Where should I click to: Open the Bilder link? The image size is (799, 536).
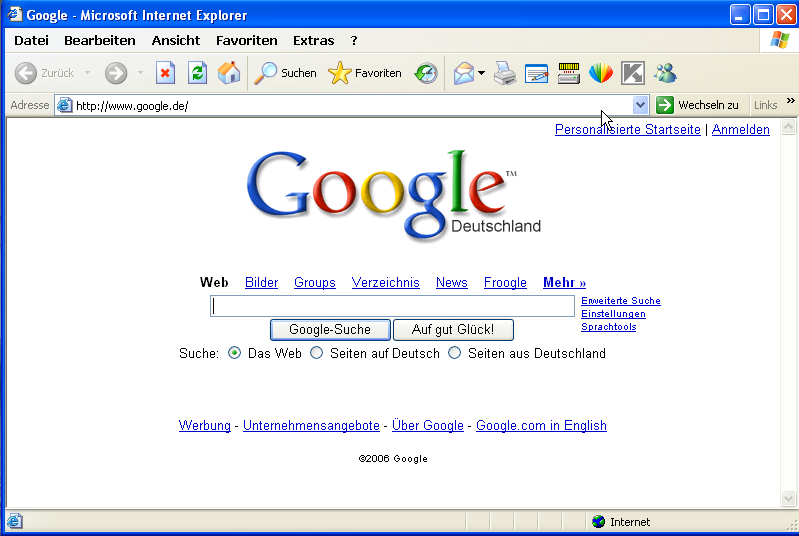[261, 282]
